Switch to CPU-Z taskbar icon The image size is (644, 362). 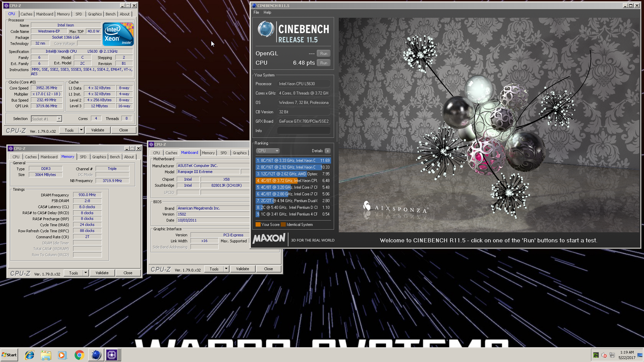point(112,355)
